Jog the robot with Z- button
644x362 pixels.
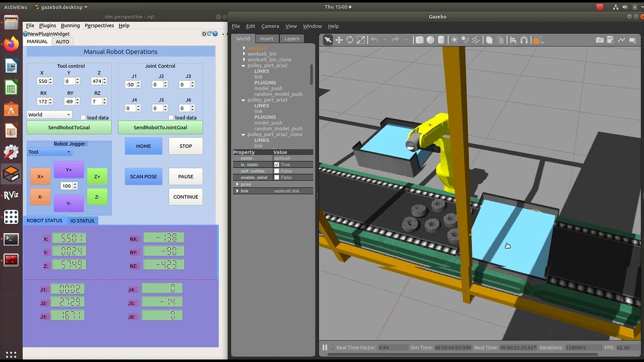coord(97,197)
